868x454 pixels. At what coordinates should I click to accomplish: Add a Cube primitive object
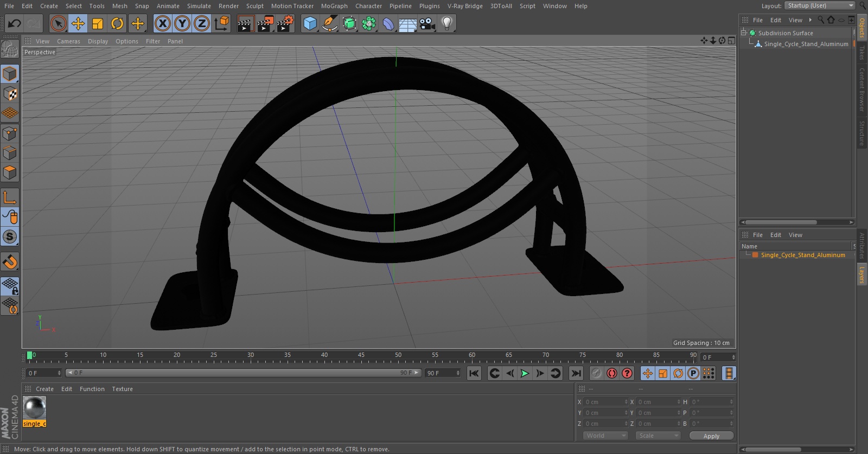pyautogui.click(x=310, y=23)
